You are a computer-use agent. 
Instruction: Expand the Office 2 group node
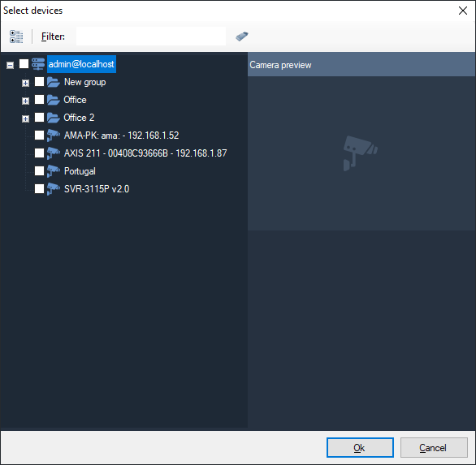tap(25, 118)
